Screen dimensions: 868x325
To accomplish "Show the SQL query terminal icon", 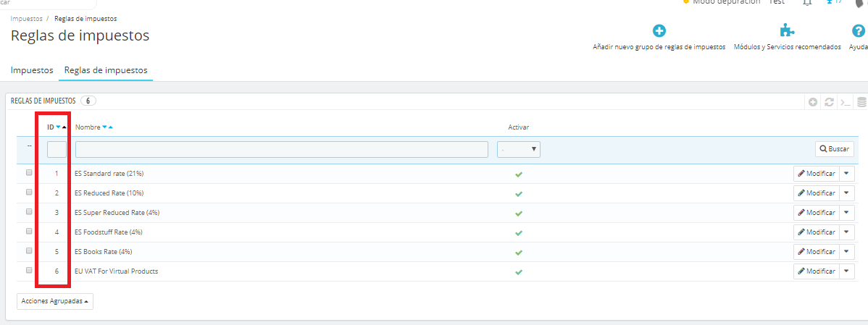I will pos(845,102).
